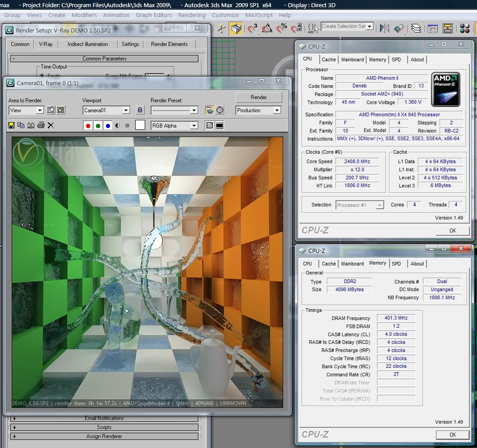This screenshot has width=477, height=448.
Task: Toggle UI black display icon next to overlay
Action: click(x=219, y=125)
